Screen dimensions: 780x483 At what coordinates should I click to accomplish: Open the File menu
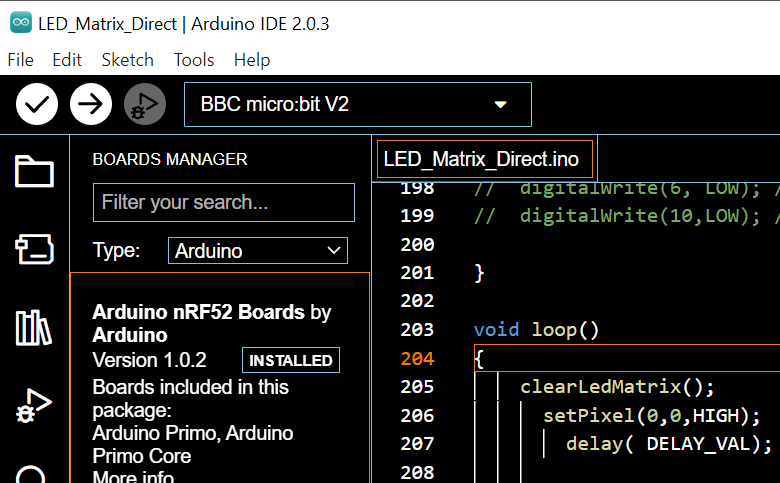pyautogui.click(x=20, y=60)
